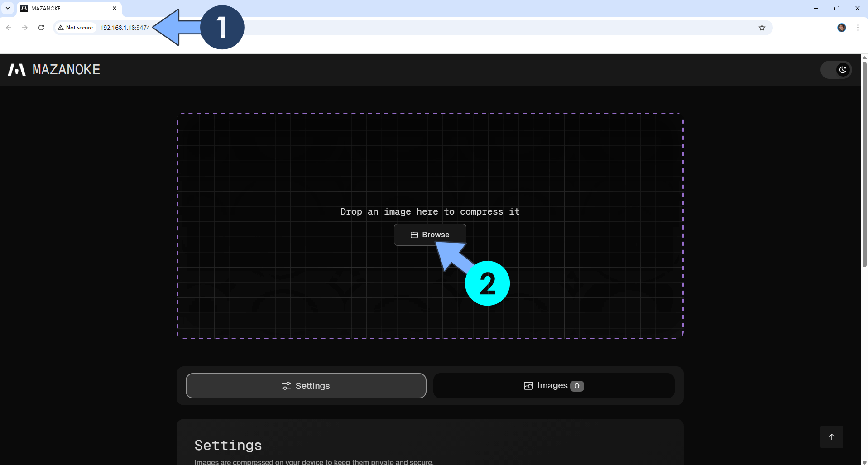Click the MAZANOKE logo icon
Image resolution: width=868 pixels, height=465 pixels.
click(17, 69)
